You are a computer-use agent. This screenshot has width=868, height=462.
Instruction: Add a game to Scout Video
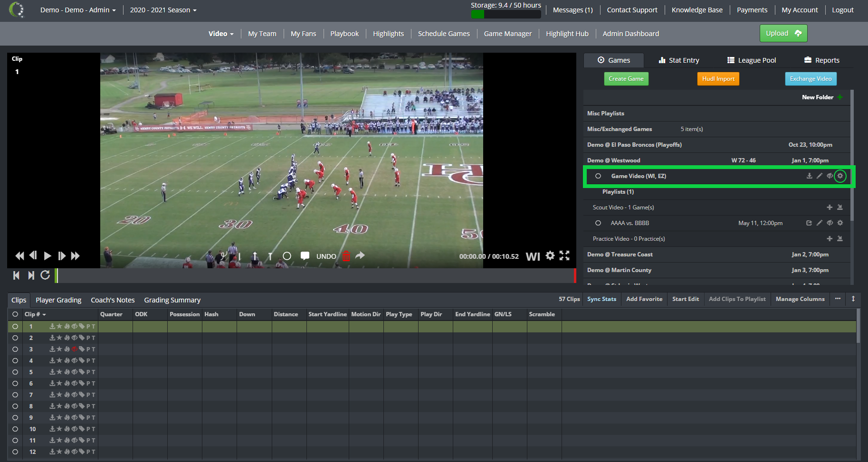830,207
